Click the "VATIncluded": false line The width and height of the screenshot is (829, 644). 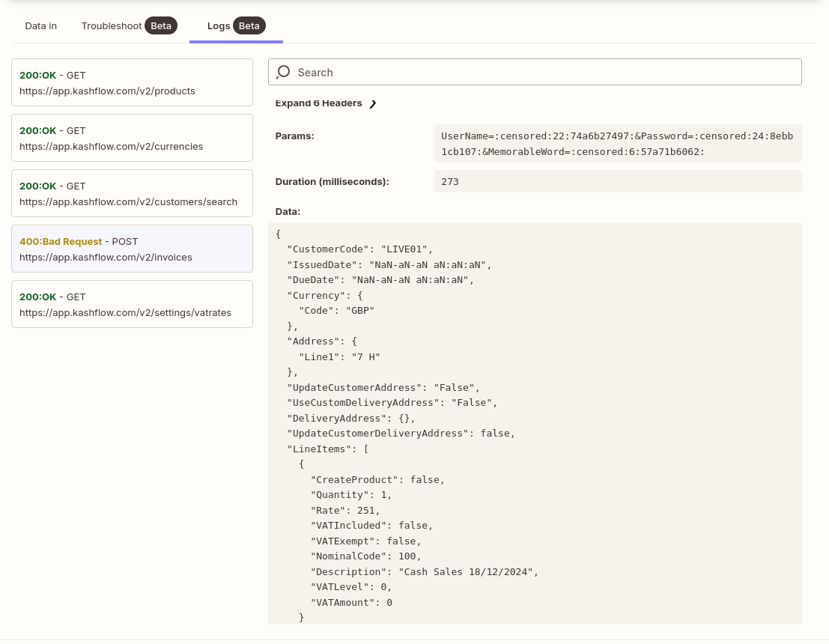[371, 526]
